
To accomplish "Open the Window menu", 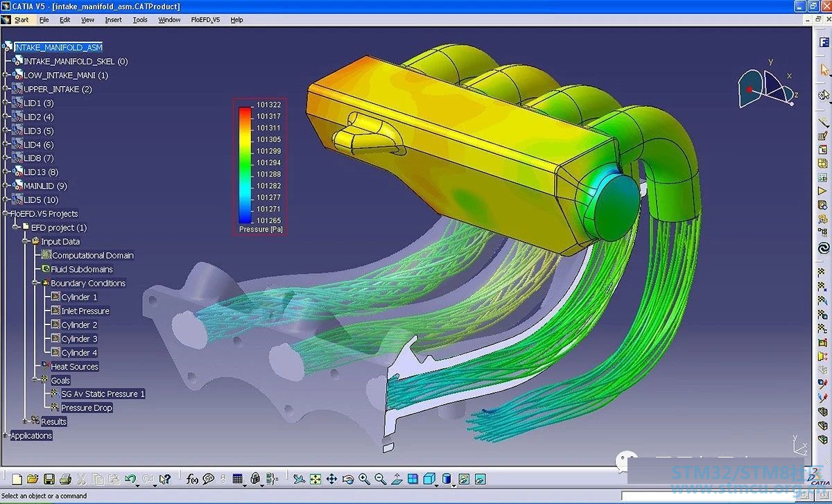I will (x=169, y=20).
